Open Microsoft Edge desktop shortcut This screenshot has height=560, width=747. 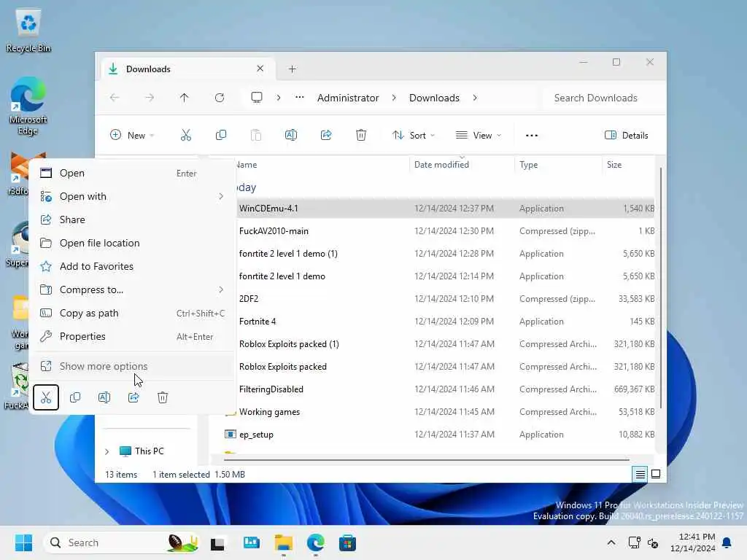(28, 106)
